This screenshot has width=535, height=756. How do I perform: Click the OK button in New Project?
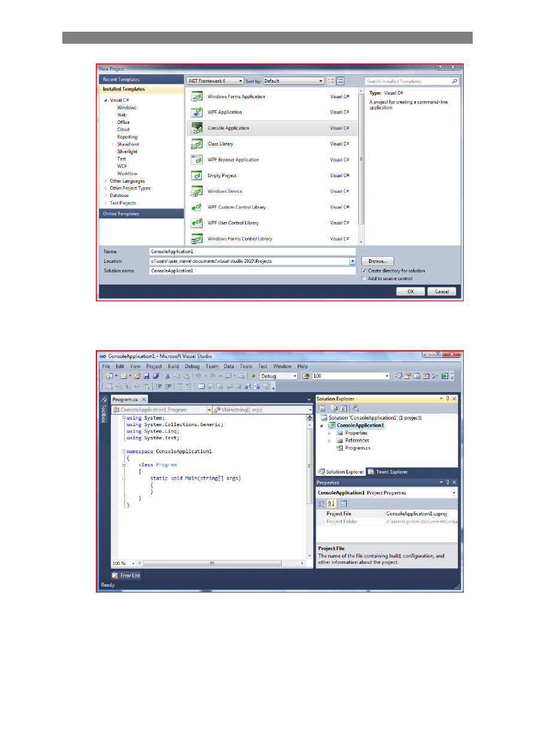[410, 292]
